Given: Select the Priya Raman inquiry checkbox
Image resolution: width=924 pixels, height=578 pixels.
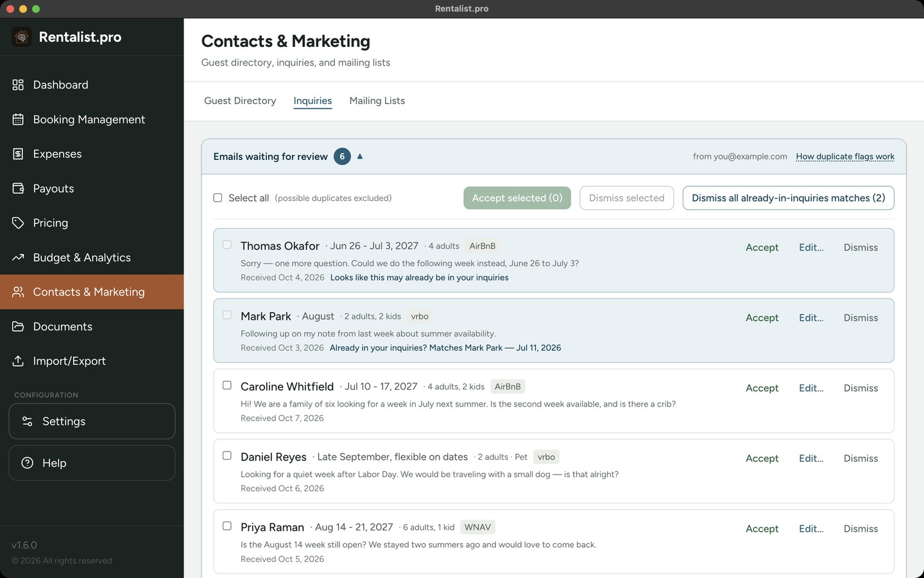Looking at the screenshot, I should [227, 526].
